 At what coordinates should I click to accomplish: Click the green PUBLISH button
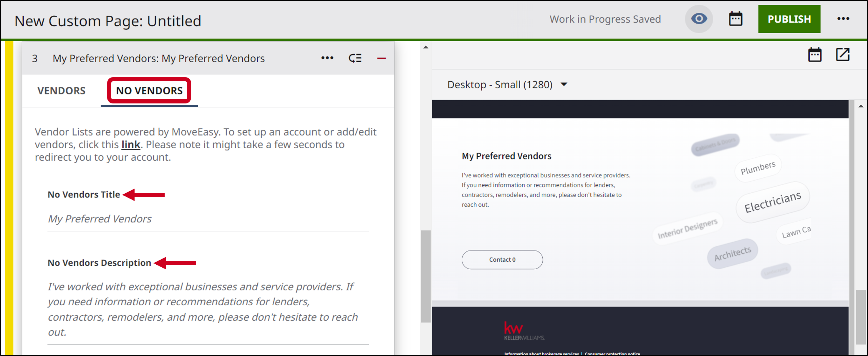click(789, 19)
